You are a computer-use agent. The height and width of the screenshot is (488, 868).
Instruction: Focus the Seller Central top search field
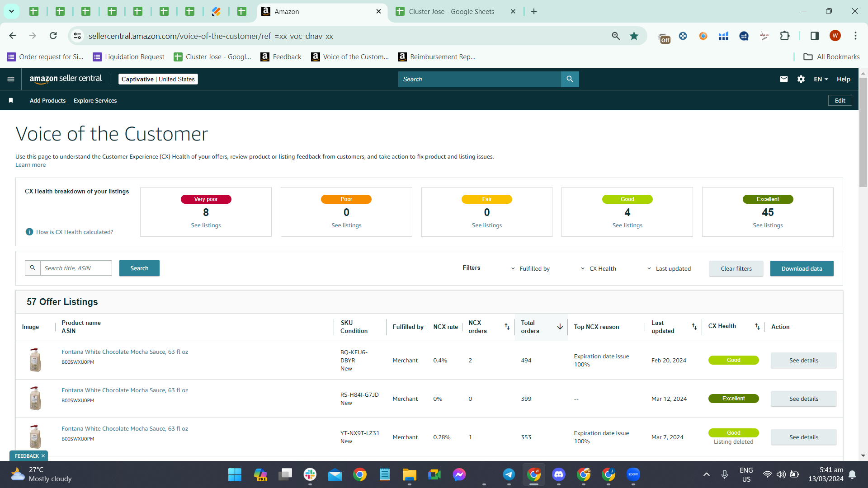479,79
